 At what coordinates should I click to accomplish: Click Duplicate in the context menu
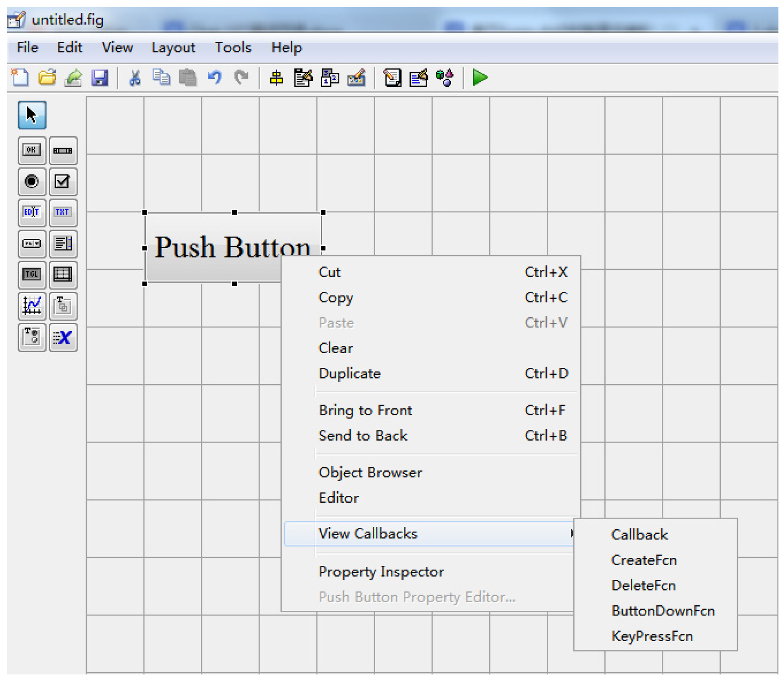tap(350, 373)
